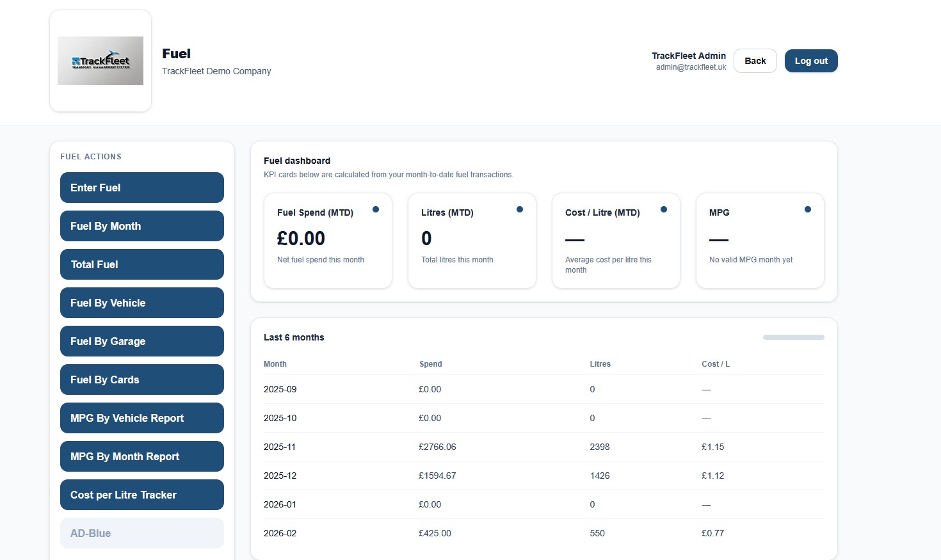Viewport: 941px width, 560px height.
Task: Click the Cost / Litre (MTD) status dot
Action: (664, 209)
